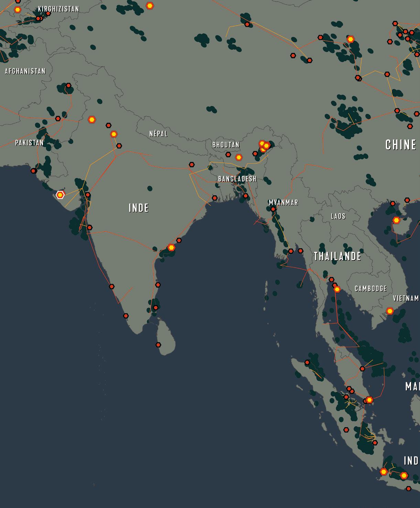Open the yellow marker in northern China

pyautogui.click(x=351, y=39)
